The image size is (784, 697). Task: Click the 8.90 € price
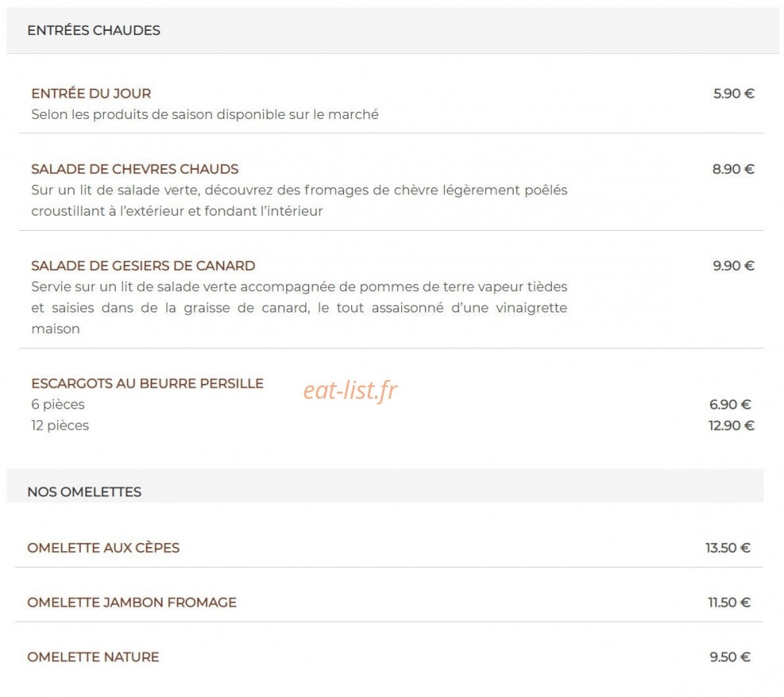[733, 169]
